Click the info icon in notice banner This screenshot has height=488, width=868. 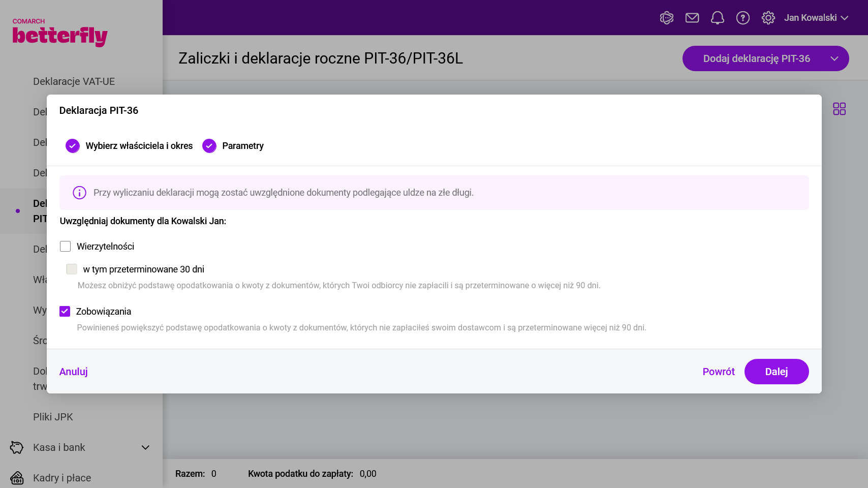79,193
